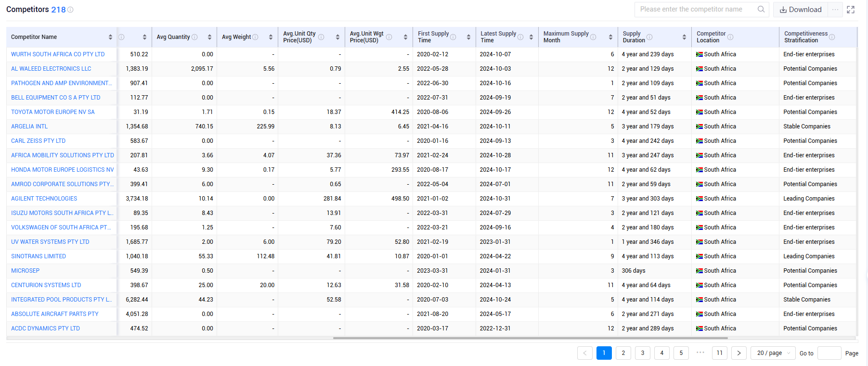868x366 pixels.
Task: Download the competitors table
Action: coord(801,10)
